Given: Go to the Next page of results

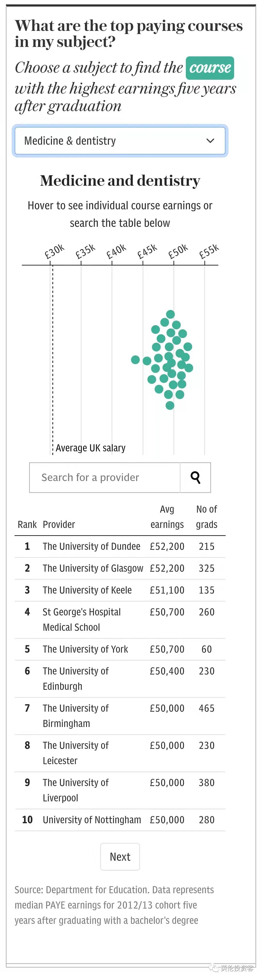Looking at the screenshot, I should click(120, 856).
